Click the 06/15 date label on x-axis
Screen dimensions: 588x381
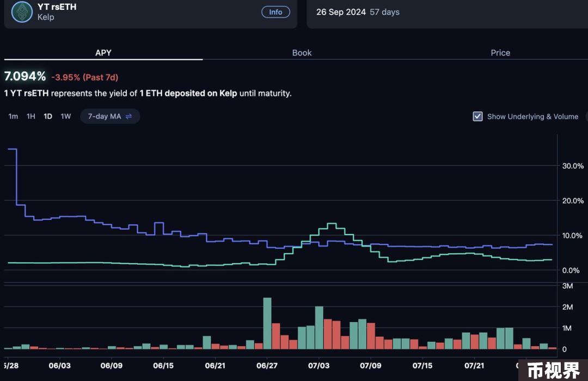click(x=163, y=366)
